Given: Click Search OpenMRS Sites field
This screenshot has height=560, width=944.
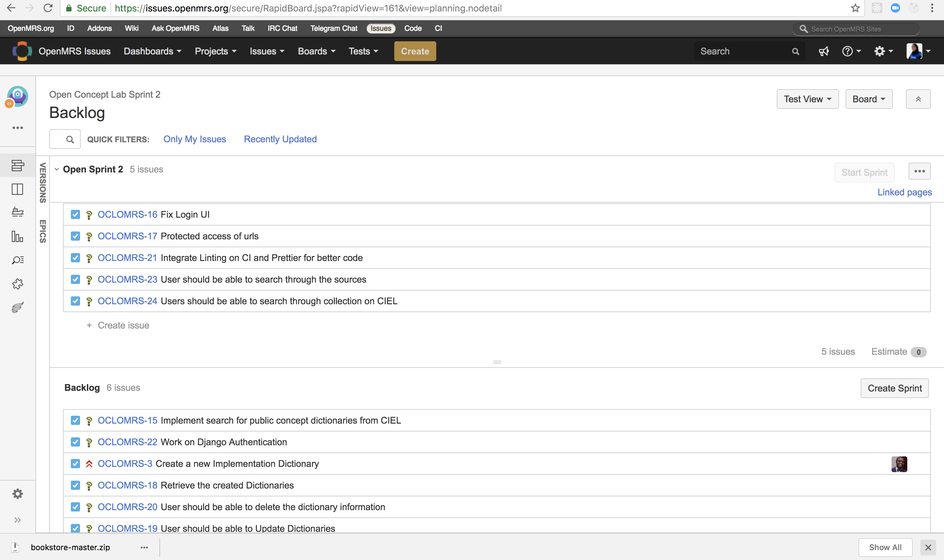Looking at the screenshot, I should point(856,29).
